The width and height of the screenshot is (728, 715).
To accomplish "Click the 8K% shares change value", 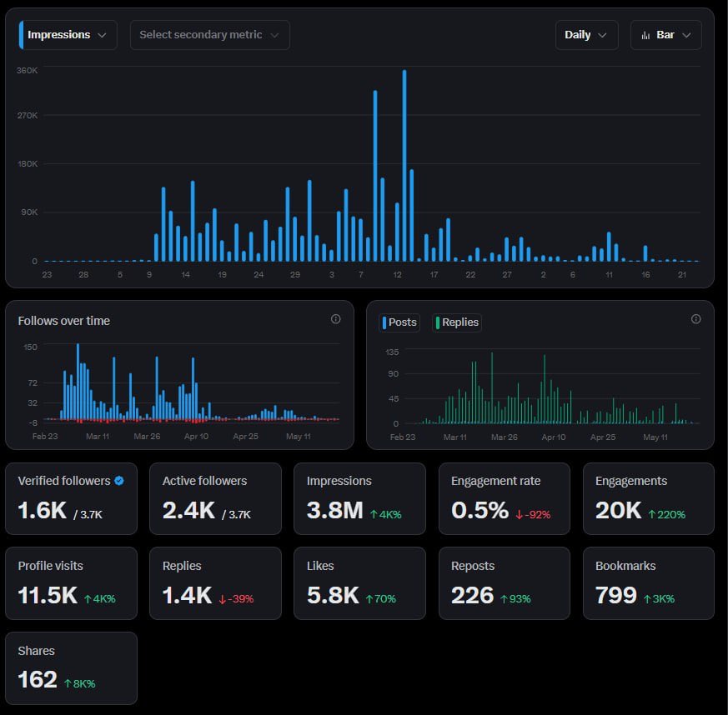I will pyautogui.click(x=80, y=684).
